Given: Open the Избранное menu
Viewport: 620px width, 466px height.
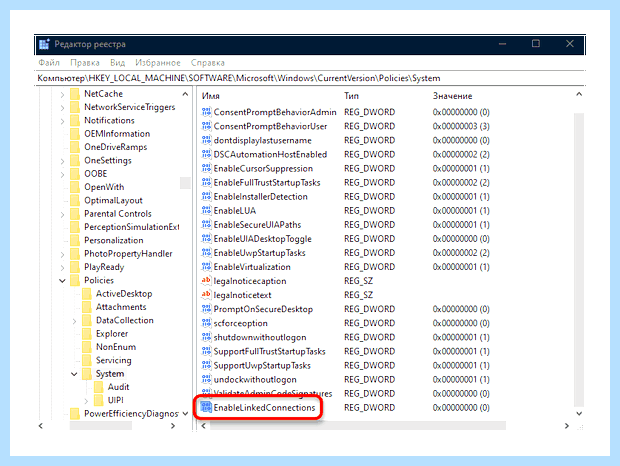Looking at the screenshot, I should click(158, 62).
